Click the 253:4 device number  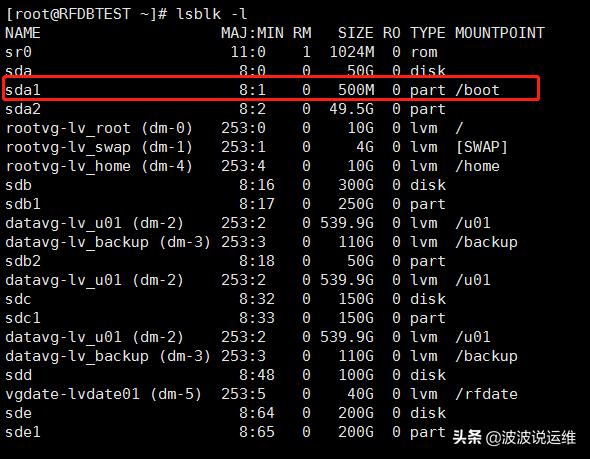[x=243, y=166]
